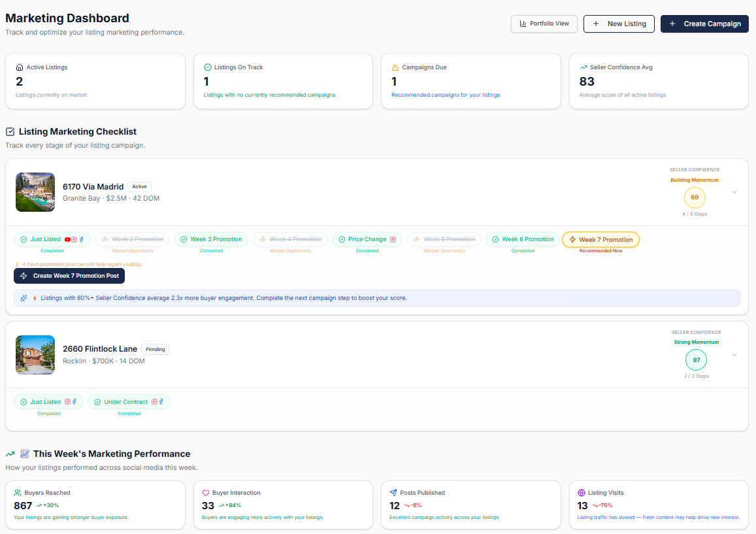Click the +94% Buyer Interaction change
This screenshot has width=756, height=534.
pyautogui.click(x=229, y=505)
